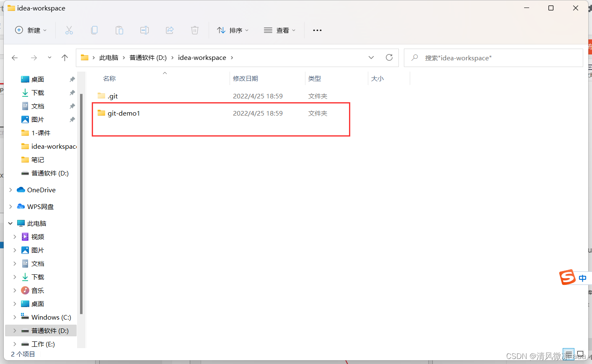The height and width of the screenshot is (364, 592).
Task: Sort by the 名称 column header
Action: pyautogui.click(x=109, y=78)
